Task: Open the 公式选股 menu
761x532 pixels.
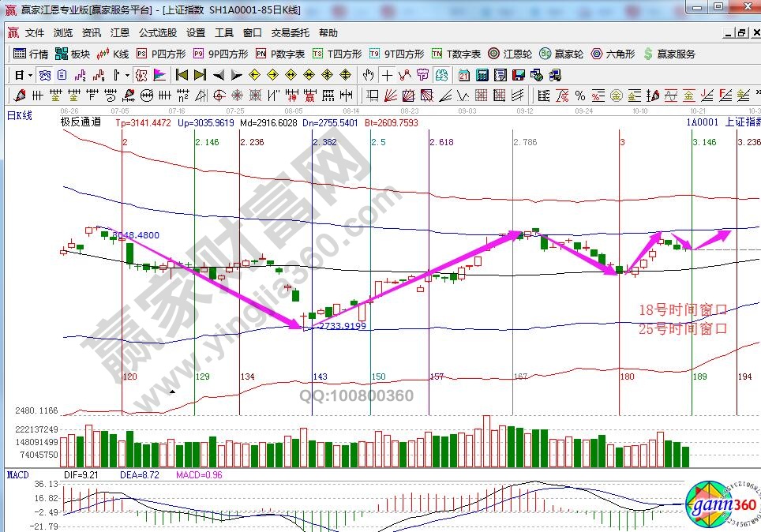Action: point(158,32)
